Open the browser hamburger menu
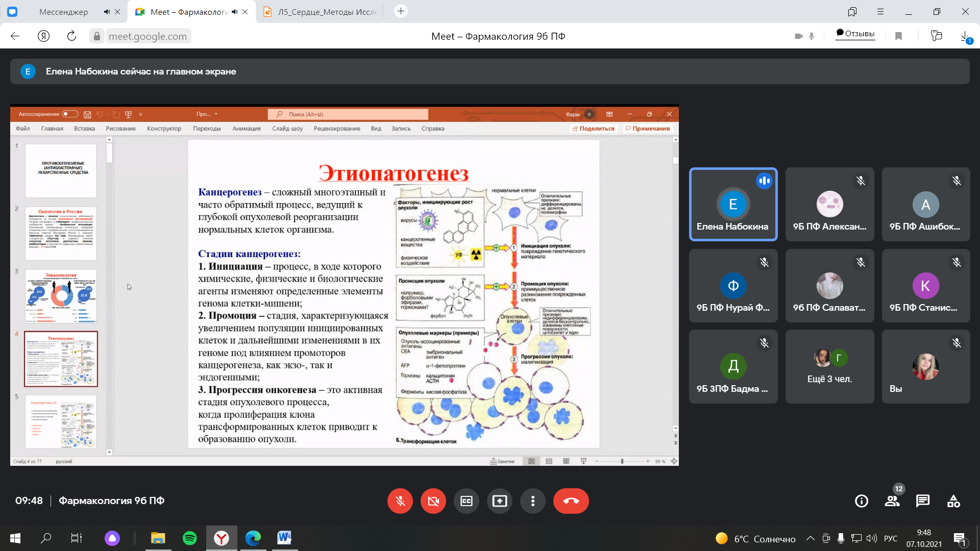 coord(880,11)
